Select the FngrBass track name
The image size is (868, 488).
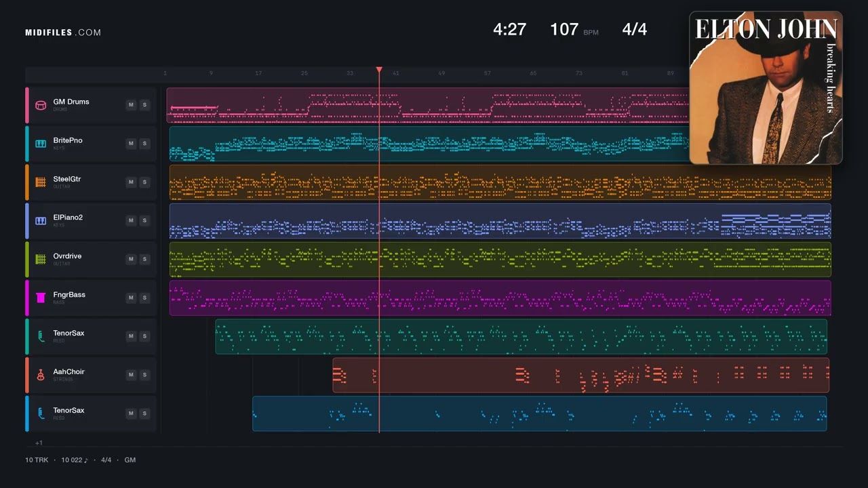[69, 295]
